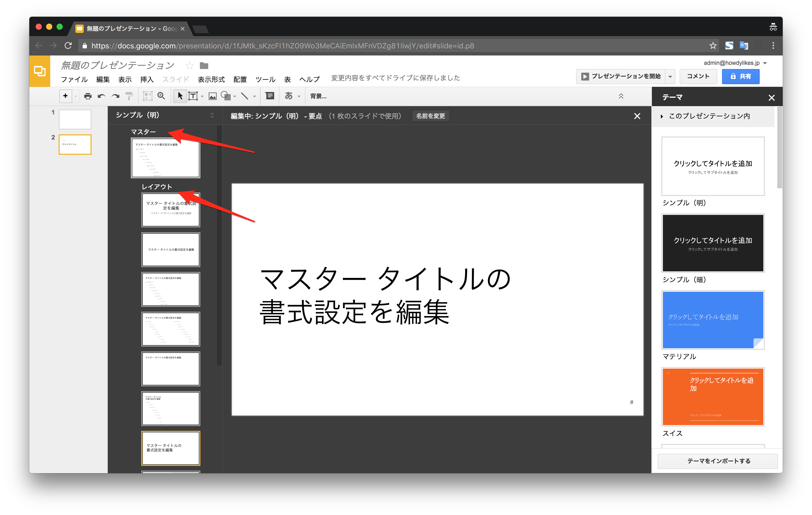Click the zoom tool icon
Screen dimensions: 812x515
(161, 96)
